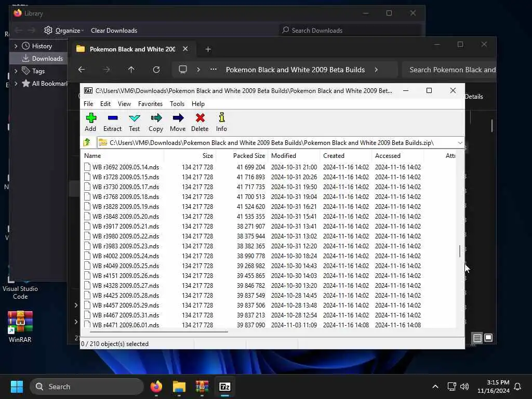
Task: Run the Test archive tool
Action: tap(135, 122)
